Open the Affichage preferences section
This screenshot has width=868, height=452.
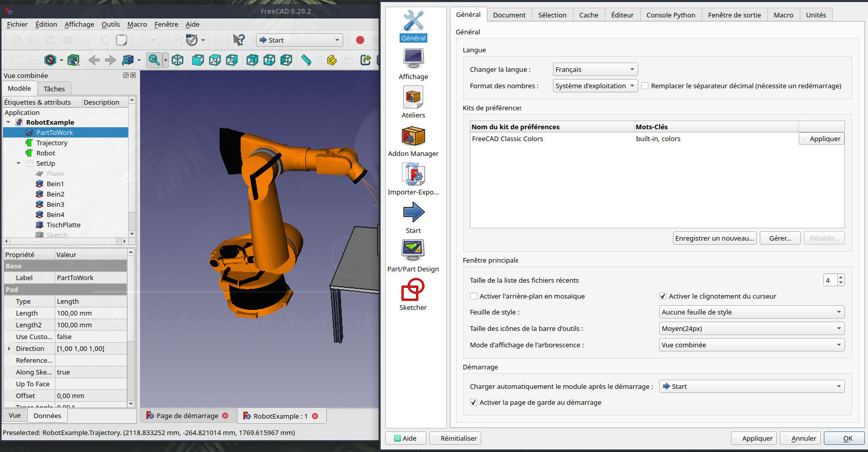point(413,64)
